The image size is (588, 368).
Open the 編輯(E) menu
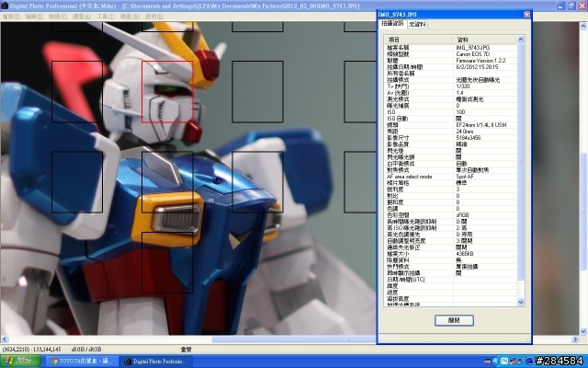click(x=34, y=17)
